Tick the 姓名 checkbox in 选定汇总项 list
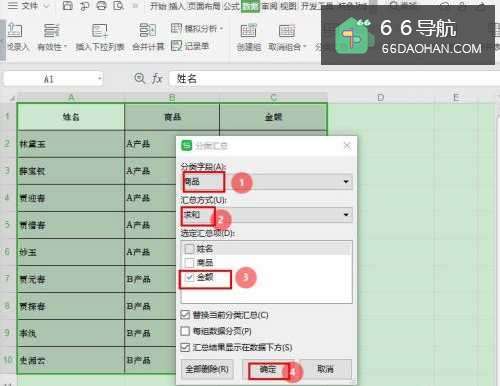The width and height of the screenshot is (500, 386). (x=189, y=249)
